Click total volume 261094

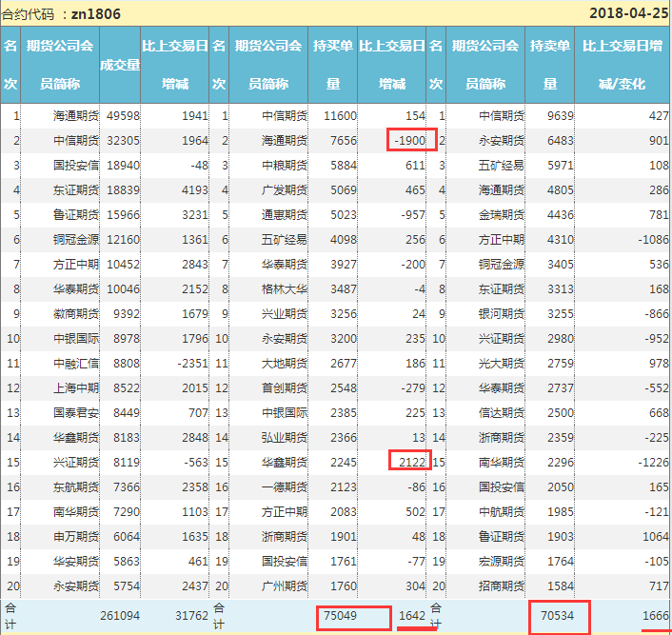click(120, 616)
